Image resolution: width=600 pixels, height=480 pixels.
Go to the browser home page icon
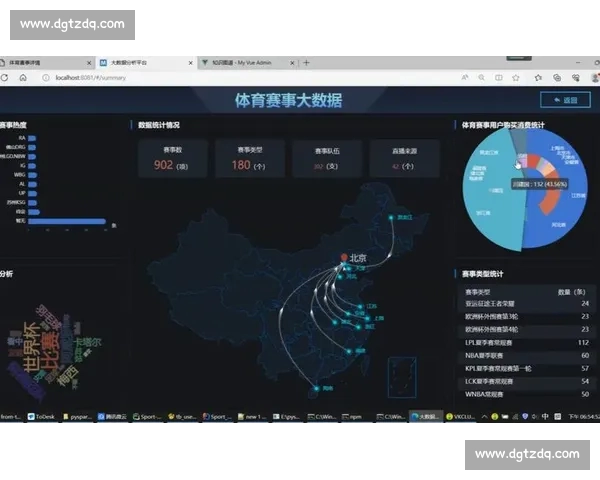click(23, 78)
